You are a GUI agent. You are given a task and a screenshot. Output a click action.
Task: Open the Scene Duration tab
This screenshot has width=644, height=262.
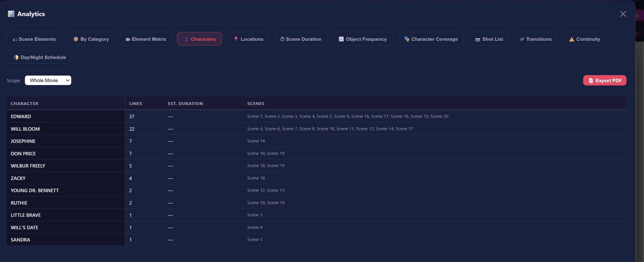pos(301,39)
